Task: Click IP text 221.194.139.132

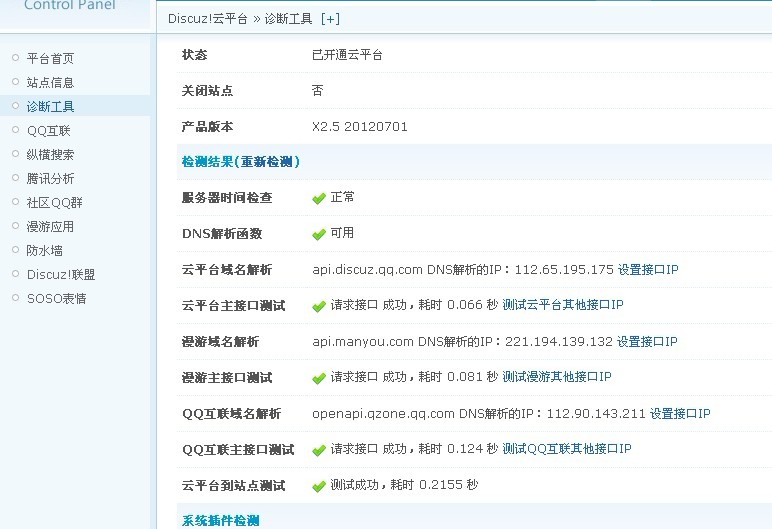Action: (x=559, y=341)
